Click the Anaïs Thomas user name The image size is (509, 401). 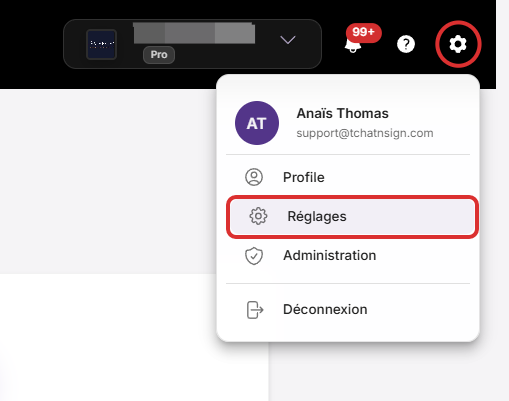342,113
